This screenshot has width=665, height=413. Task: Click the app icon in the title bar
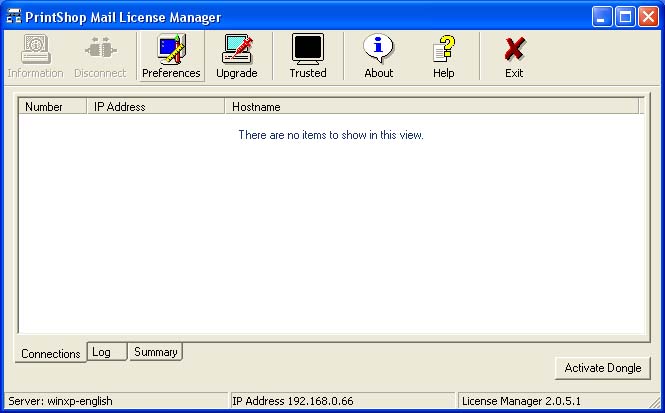14,17
